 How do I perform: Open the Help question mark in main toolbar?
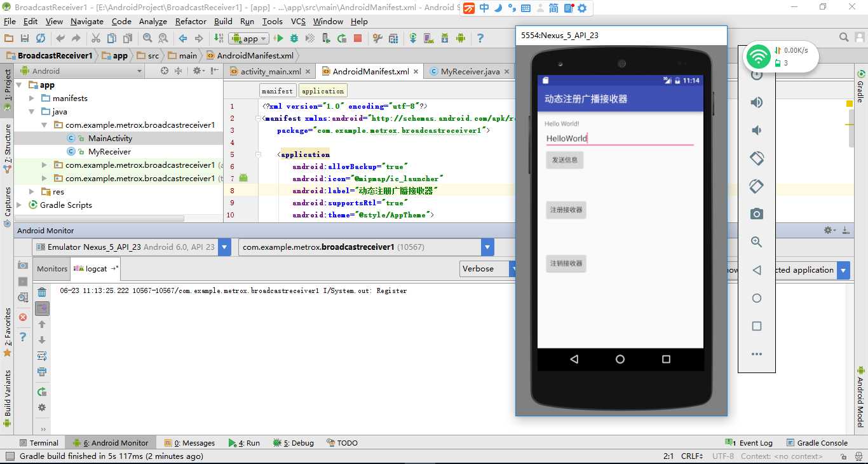point(480,39)
